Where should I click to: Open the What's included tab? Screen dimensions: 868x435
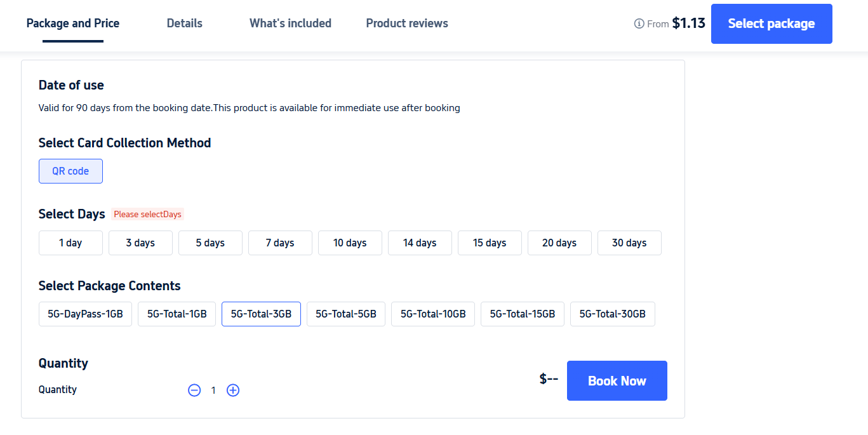[290, 23]
